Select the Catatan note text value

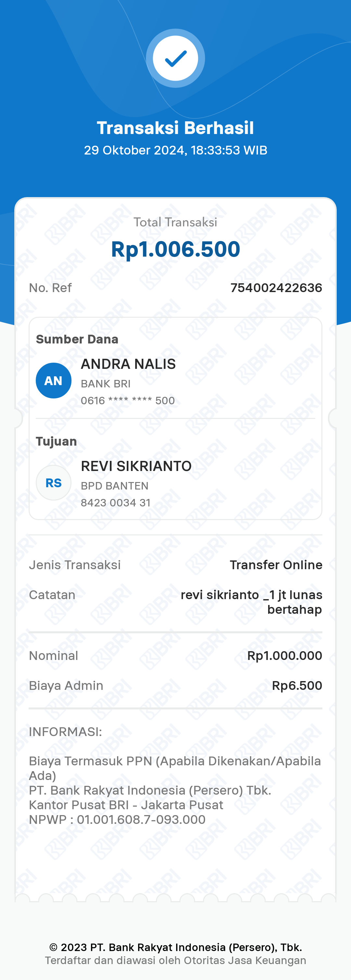(x=251, y=602)
